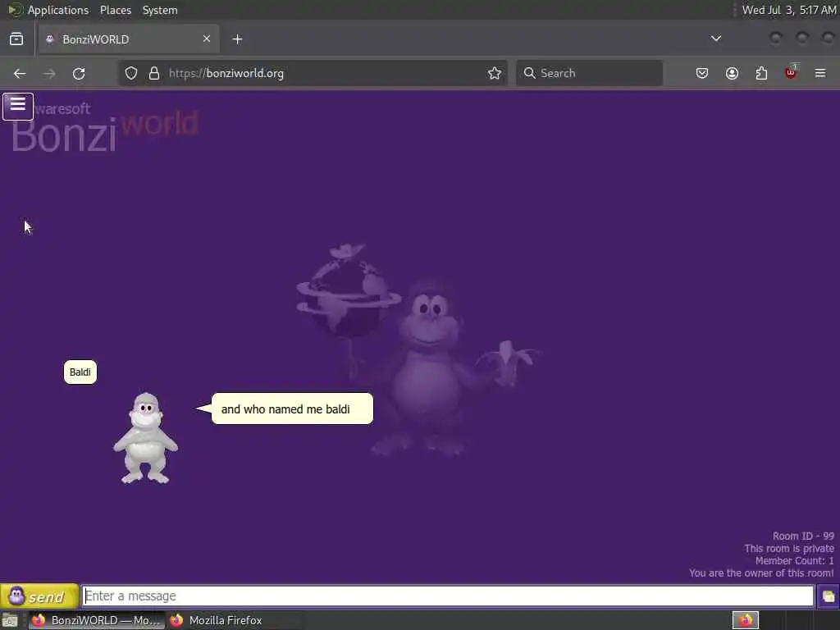Open the Firefox account icon
Viewport: 840px width, 630px height.
pyautogui.click(x=732, y=73)
